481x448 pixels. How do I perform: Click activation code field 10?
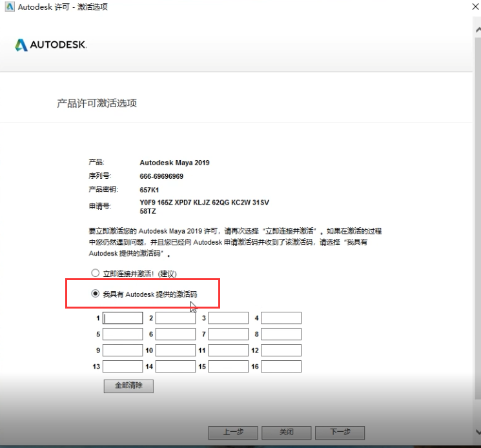click(176, 350)
